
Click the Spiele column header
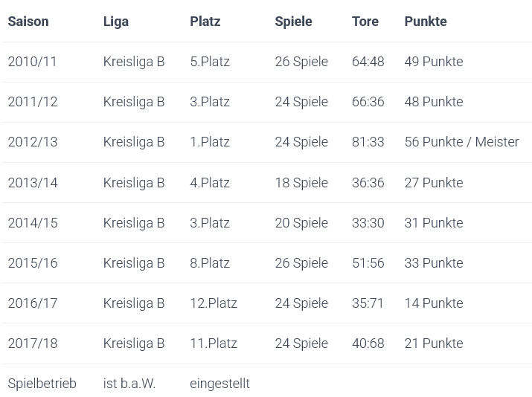[293, 22]
